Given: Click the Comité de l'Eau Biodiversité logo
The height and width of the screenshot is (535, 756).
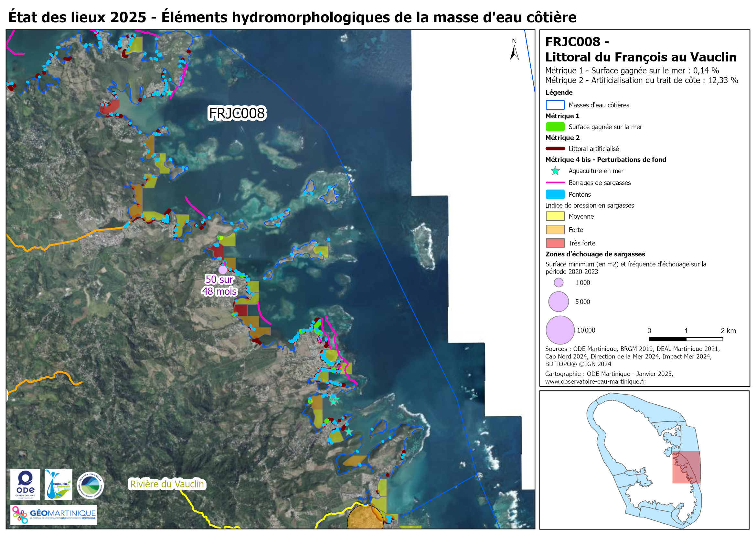Looking at the screenshot, I should (x=58, y=485).
